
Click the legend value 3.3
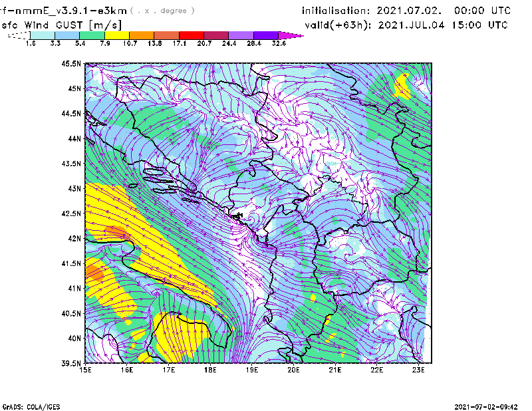[x=55, y=43]
